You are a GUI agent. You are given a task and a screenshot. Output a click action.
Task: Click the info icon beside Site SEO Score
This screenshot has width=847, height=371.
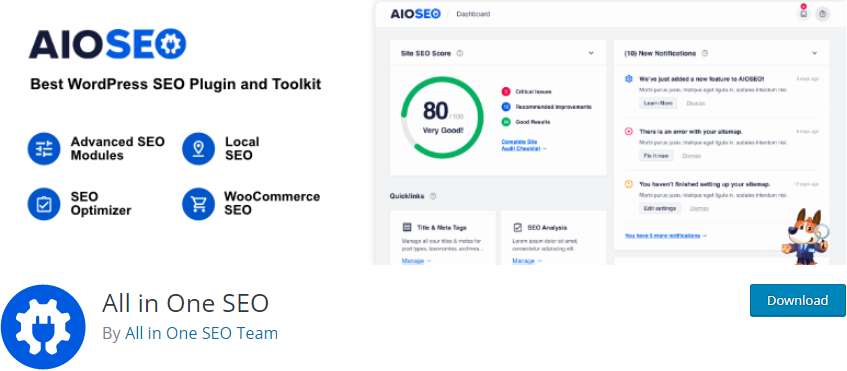460,53
